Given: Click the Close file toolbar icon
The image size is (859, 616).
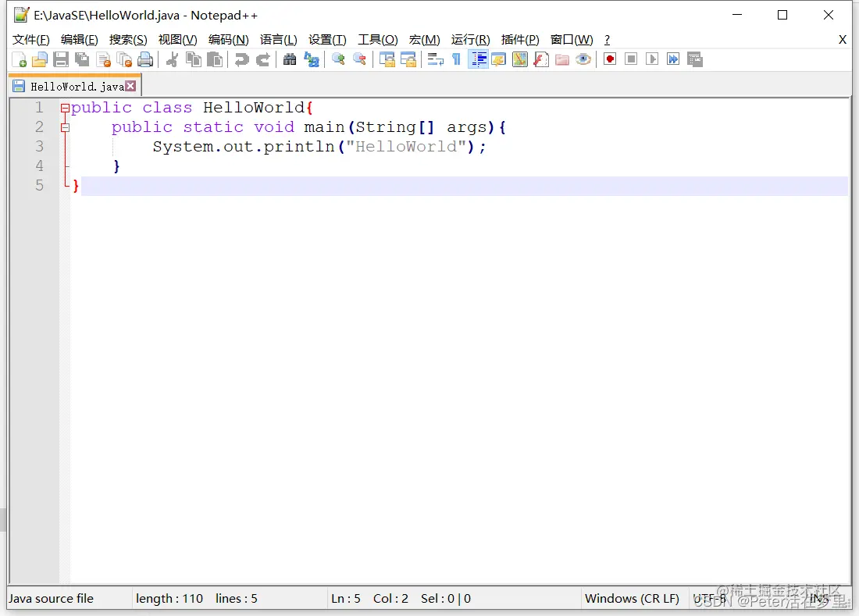Looking at the screenshot, I should [x=104, y=59].
